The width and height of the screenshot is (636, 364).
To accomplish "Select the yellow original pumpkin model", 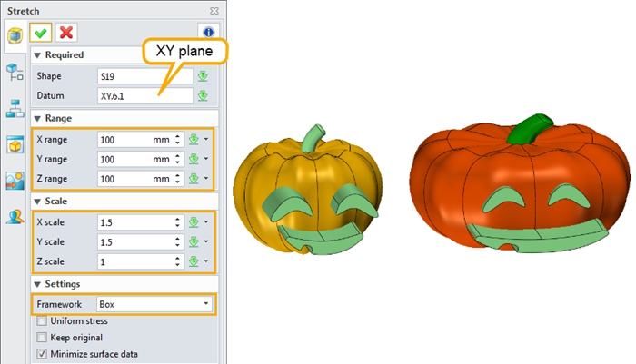I will click(x=308, y=191).
